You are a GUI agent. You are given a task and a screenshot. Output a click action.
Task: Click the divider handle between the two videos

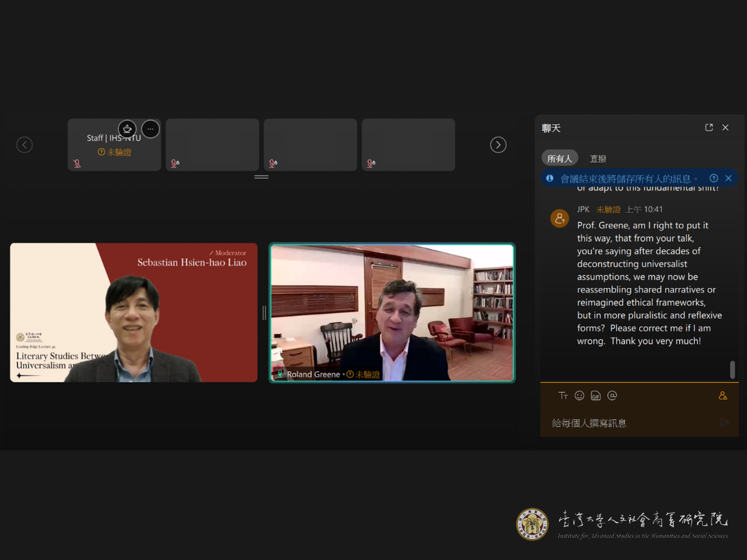click(264, 312)
